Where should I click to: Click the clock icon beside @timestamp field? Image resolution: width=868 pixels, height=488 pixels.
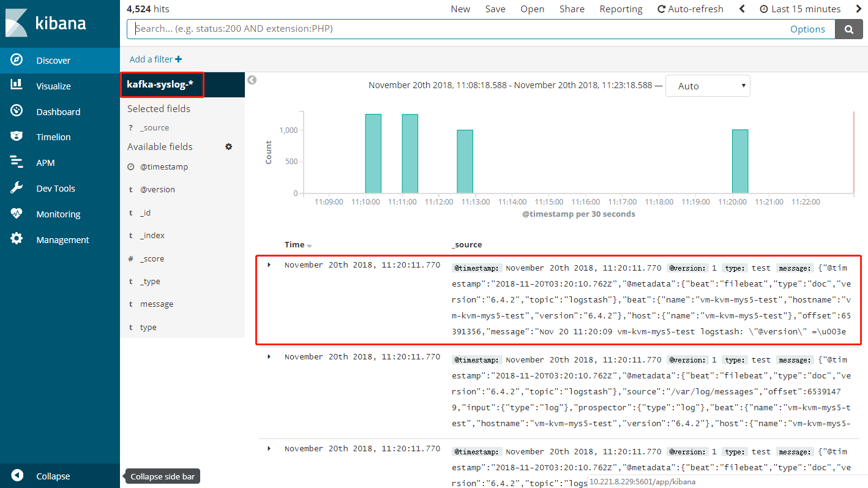130,167
